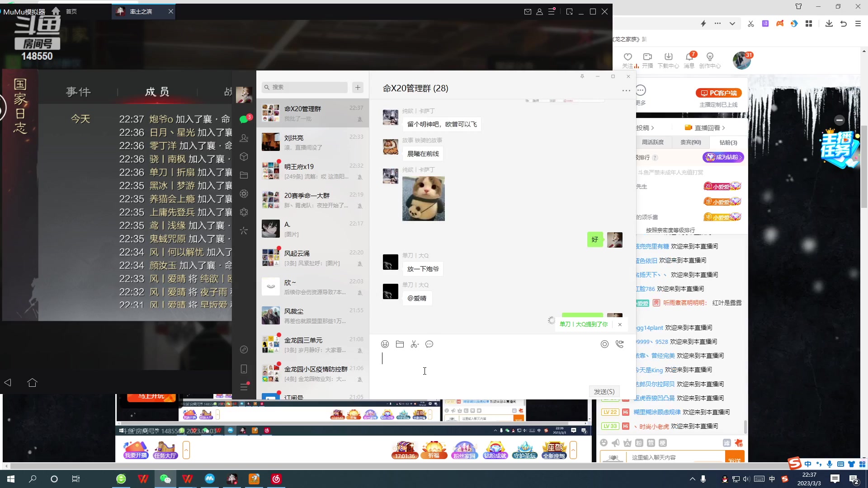Image resolution: width=868 pixels, height=488 pixels.
Task: Tap the Android back triangle in emulator
Action: pyautogui.click(x=8, y=383)
